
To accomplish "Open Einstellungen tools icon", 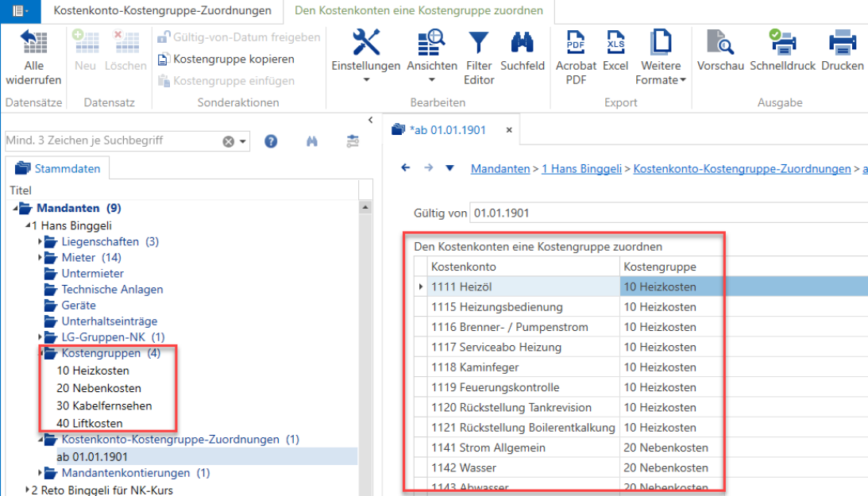I will [x=366, y=43].
